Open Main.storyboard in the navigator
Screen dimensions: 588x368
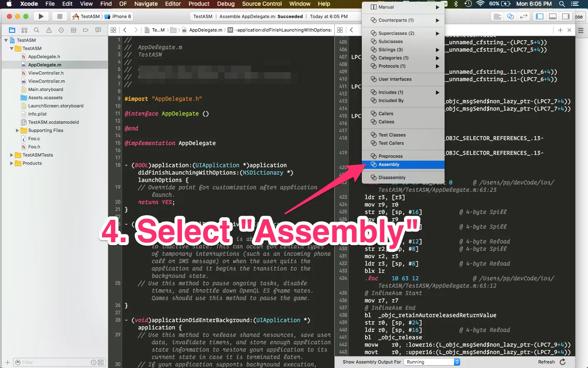pos(45,89)
